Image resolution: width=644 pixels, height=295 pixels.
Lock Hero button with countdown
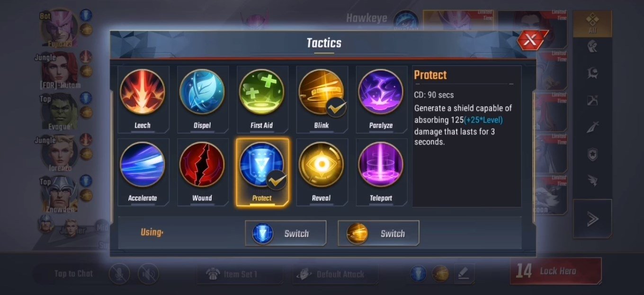pos(555,271)
